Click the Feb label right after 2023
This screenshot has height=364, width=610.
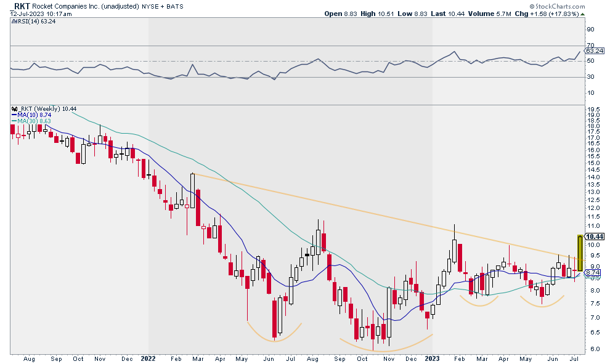460,358
